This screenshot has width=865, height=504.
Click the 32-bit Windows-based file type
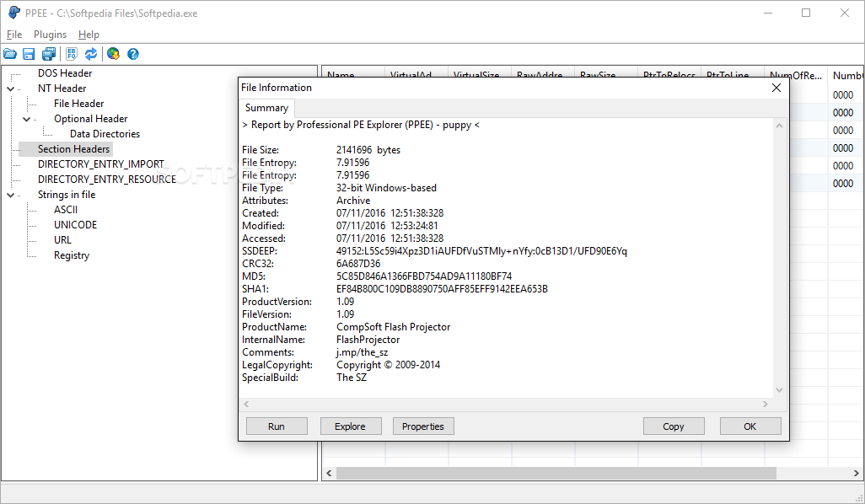point(386,188)
